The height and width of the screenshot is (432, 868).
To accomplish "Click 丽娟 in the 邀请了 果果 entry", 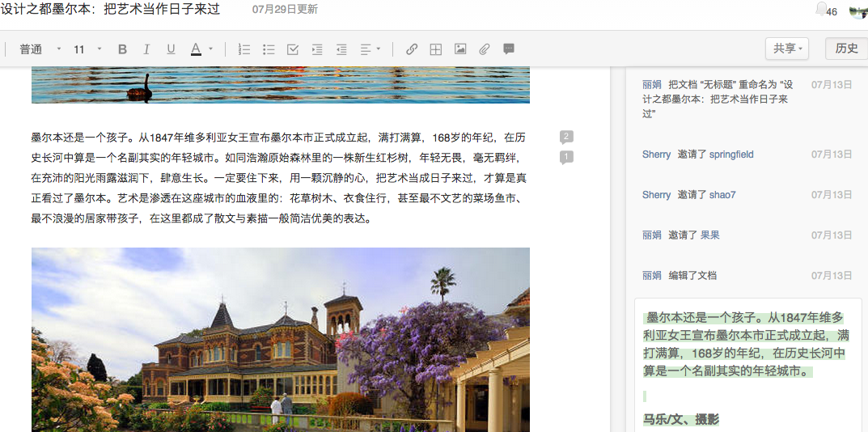I will tap(651, 235).
